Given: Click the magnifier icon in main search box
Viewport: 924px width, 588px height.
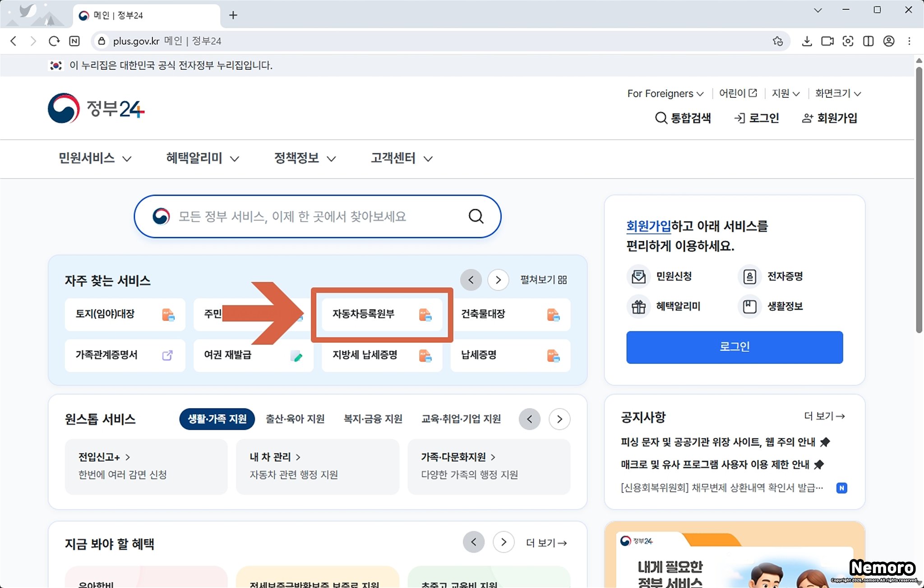Looking at the screenshot, I should [x=476, y=216].
